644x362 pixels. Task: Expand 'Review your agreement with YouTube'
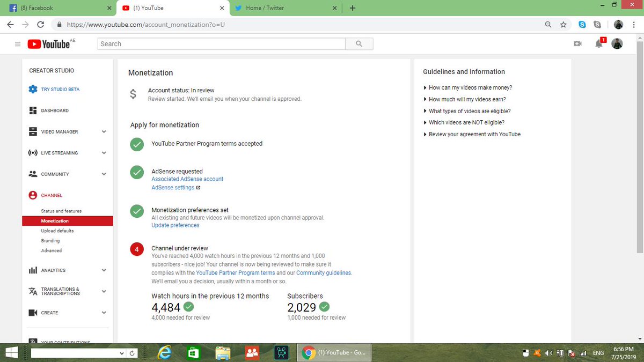pyautogui.click(x=472, y=134)
